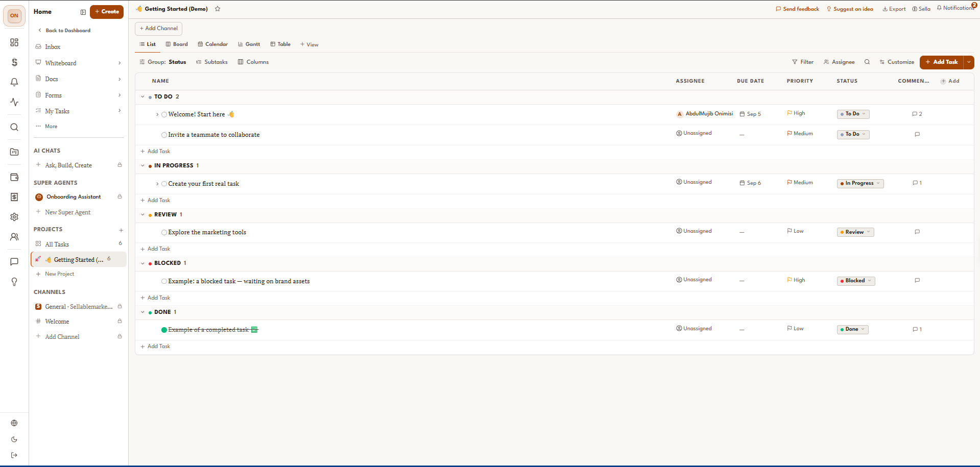Open the search magnifier in left rail
Screen dimensions: 980x467
pyautogui.click(x=14, y=127)
